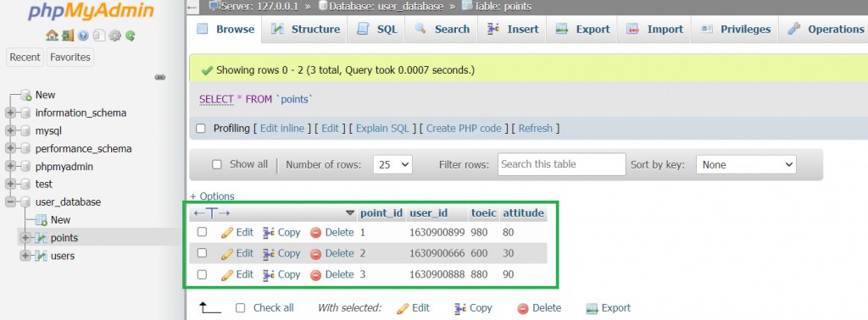Click the With selected Copy icon

(x=459, y=308)
